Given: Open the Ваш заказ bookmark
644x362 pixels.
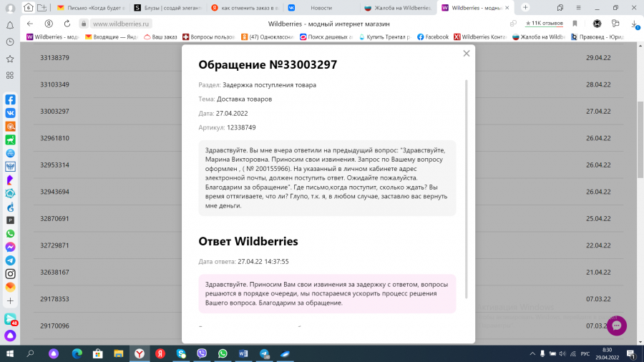Looking at the screenshot, I should point(160,37).
